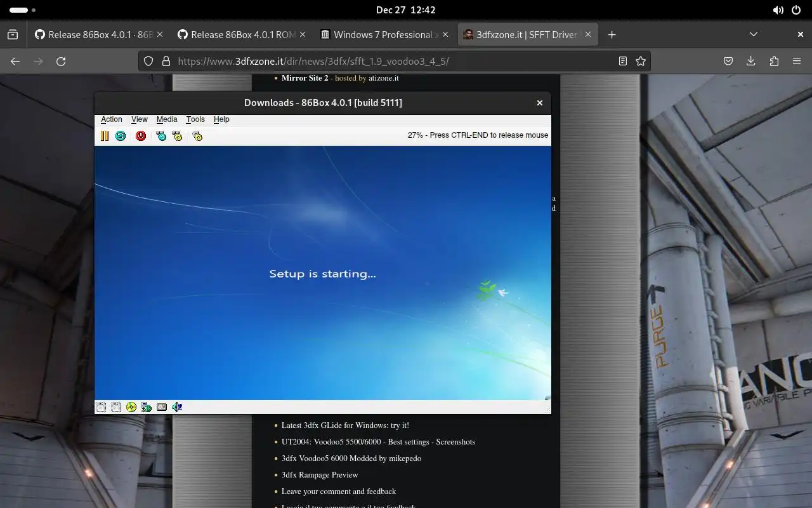Close the Release 86Box 4.0.1 ROM tab

click(x=302, y=34)
